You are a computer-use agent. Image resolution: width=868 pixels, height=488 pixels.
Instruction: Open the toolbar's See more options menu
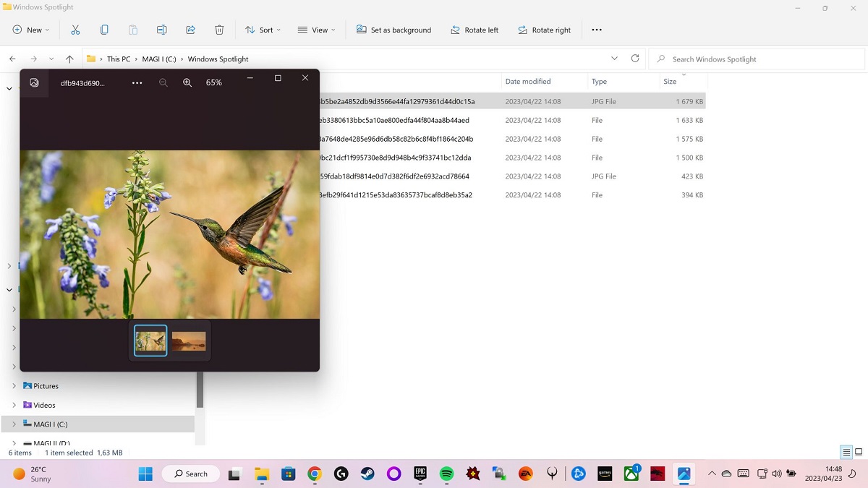pyautogui.click(x=596, y=30)
